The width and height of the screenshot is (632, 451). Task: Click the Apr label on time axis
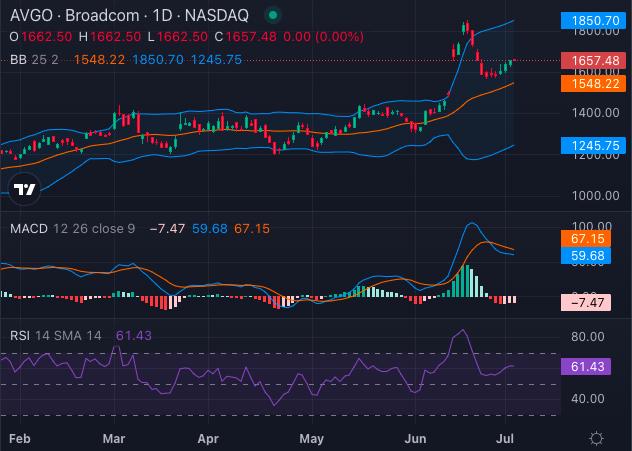pyautogui.click(x=208, y=438)
